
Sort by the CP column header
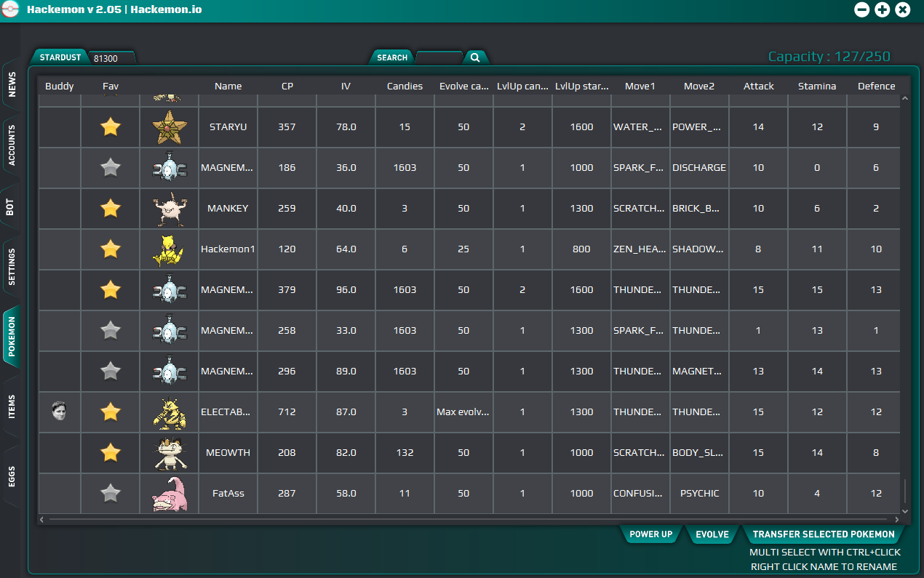pyautogui.click(x=287, y=86)
